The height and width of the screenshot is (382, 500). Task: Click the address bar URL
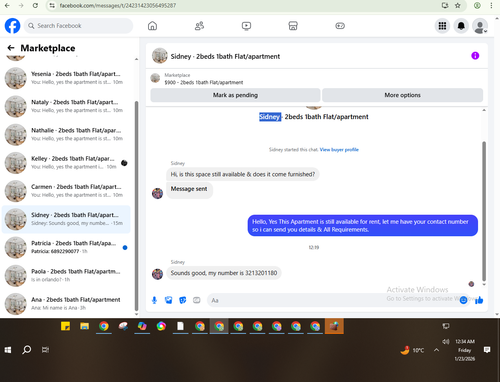pyautogui.click(x=118, y=5)
